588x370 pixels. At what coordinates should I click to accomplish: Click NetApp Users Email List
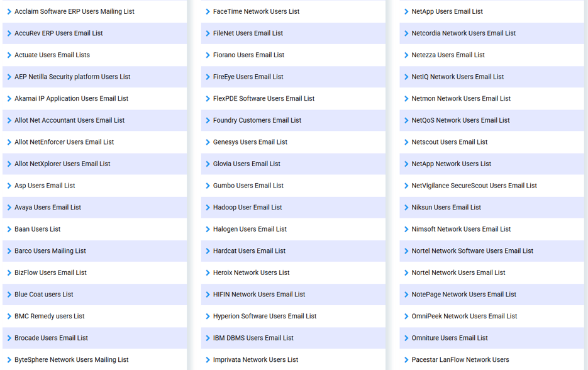447,11
